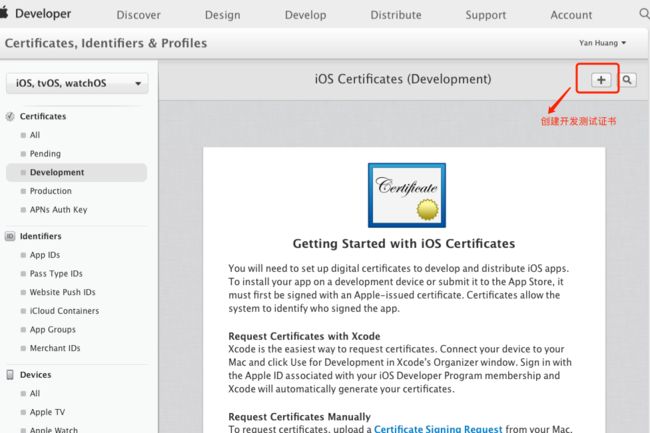The height and width of the screenshot is (433, 650).
Task: Click the plus button to add certificate
Action: click(601, 80)
